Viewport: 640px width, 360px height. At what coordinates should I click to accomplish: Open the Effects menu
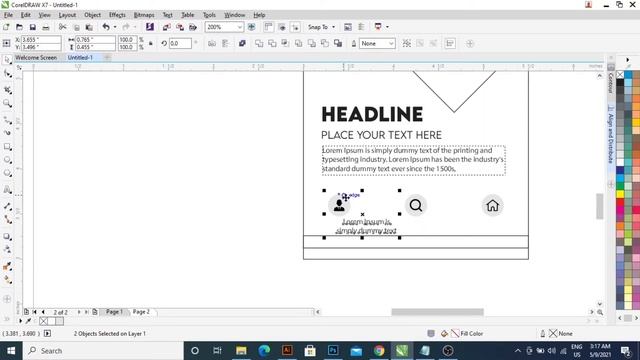(x=117, y=15)
